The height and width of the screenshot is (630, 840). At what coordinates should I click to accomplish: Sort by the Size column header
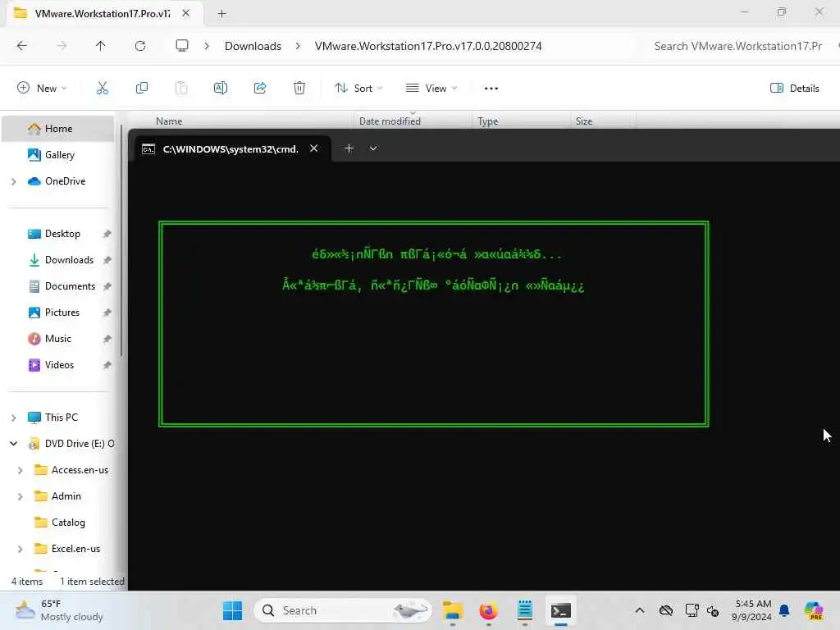tap(584, 121)
